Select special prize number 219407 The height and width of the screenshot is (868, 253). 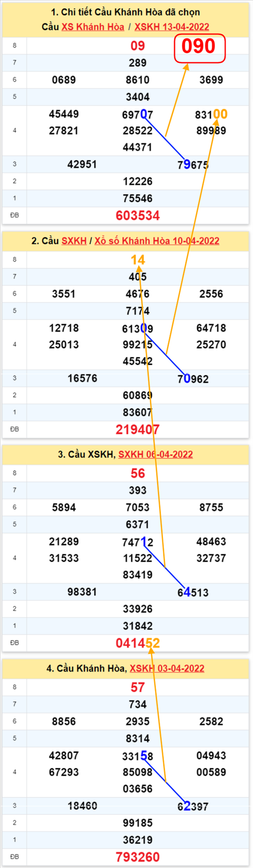(138, 429)
